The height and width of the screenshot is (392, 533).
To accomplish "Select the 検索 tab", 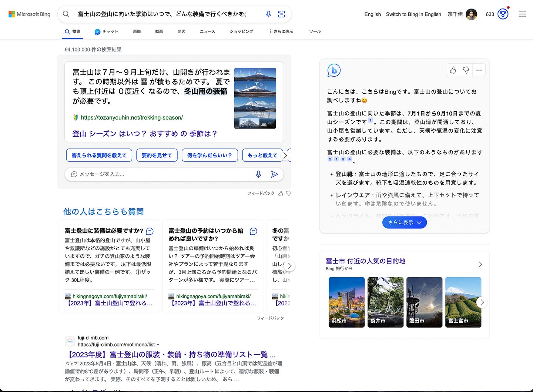I will tap(73, 31).
